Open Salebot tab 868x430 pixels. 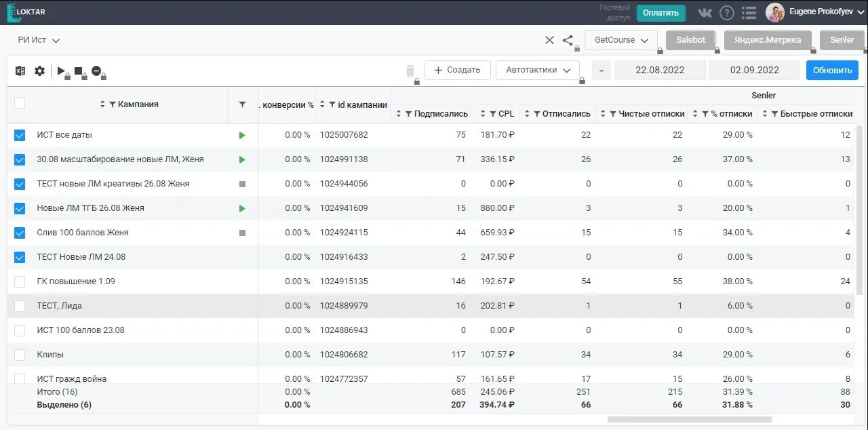click(x=691, y=40)
